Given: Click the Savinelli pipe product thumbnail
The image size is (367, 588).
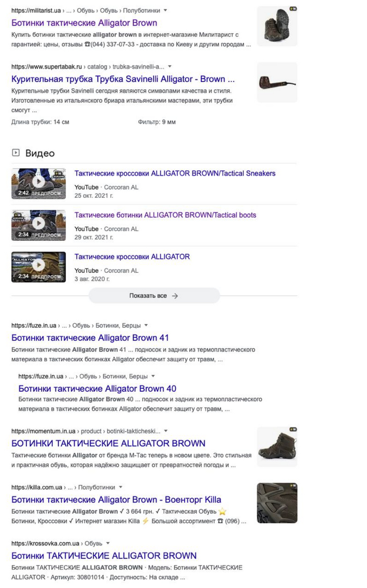Looking at the screenshot, I should click(x=277, y=82).
